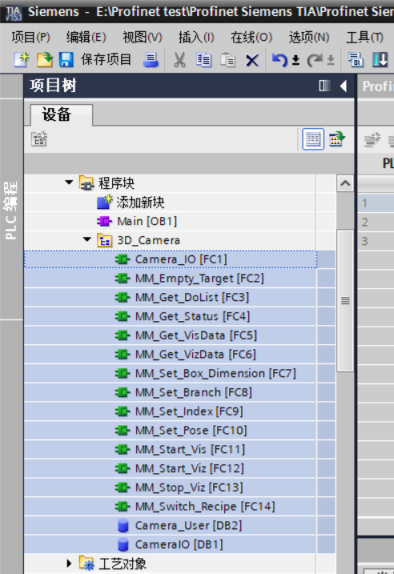The image size is (394, 574).
Task: Redo action with the grey arrow
Action: 315,60
